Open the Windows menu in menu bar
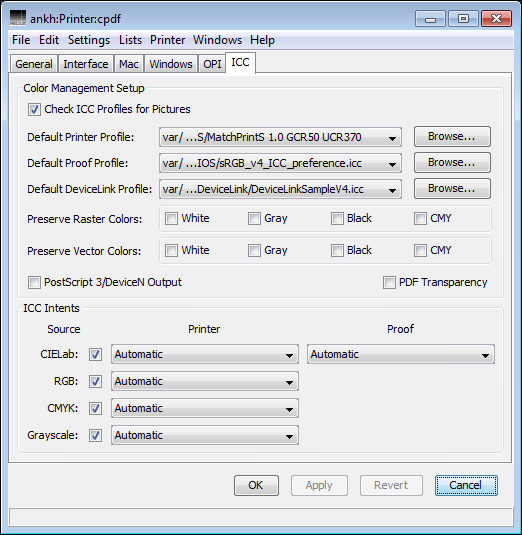The height and width of the screenshot is (535, 522). coord(217,40)
